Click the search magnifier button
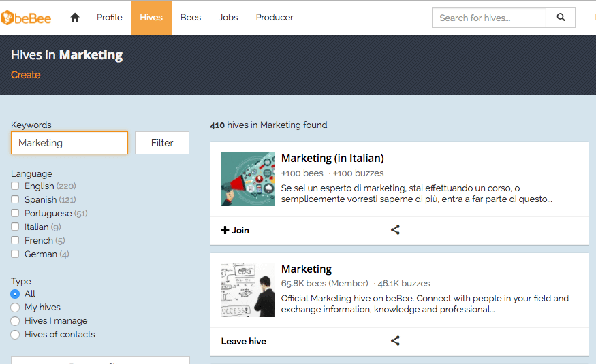 pyautogui.click(x=561, y=18)
